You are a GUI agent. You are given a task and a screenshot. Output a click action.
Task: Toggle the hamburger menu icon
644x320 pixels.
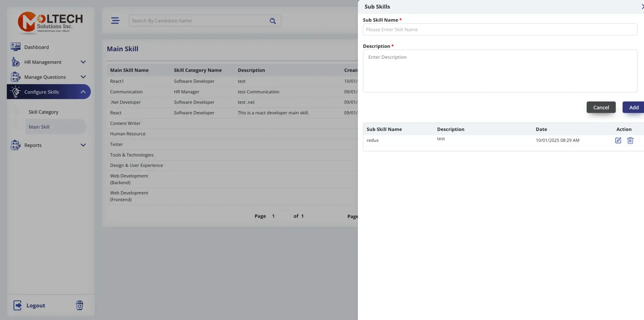[115, 21]
